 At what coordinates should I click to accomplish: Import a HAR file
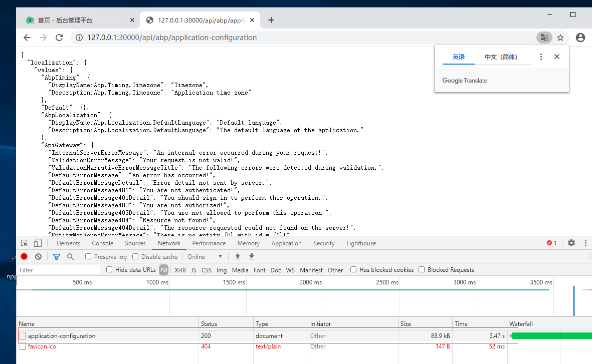(x=237, y=256)
